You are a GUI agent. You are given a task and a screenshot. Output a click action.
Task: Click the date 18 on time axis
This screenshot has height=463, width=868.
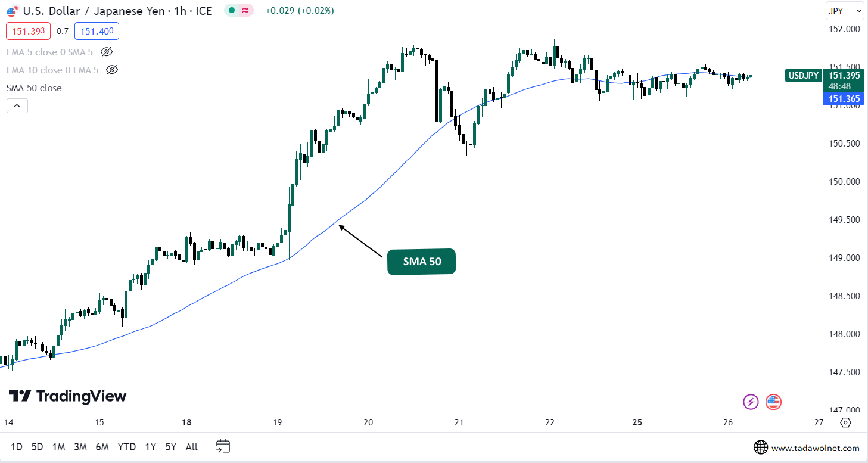[186, 422]
